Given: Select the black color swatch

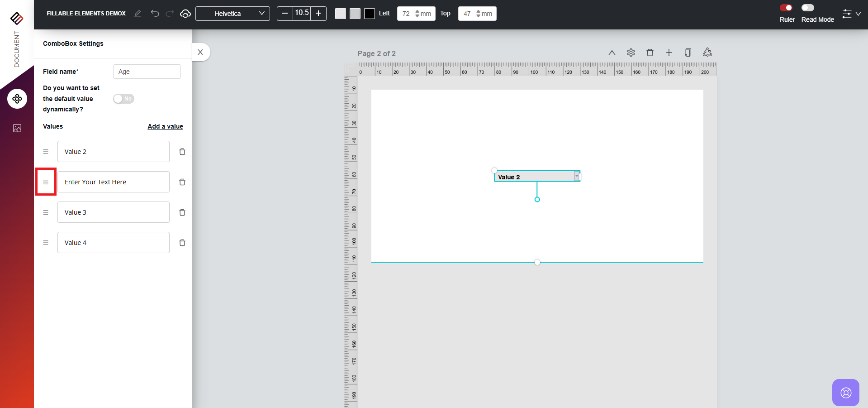Looking at the screenshot, I should click(x=370, y=14).
